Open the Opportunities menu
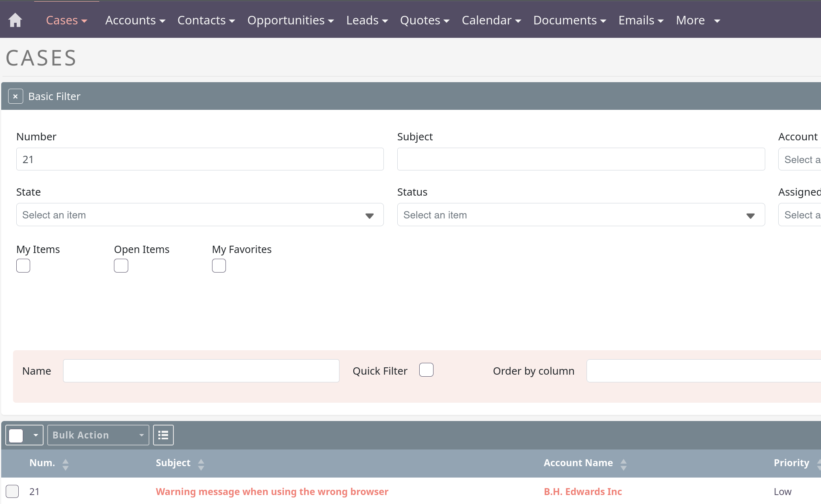The image size is (821, 504). click(290, 20)
